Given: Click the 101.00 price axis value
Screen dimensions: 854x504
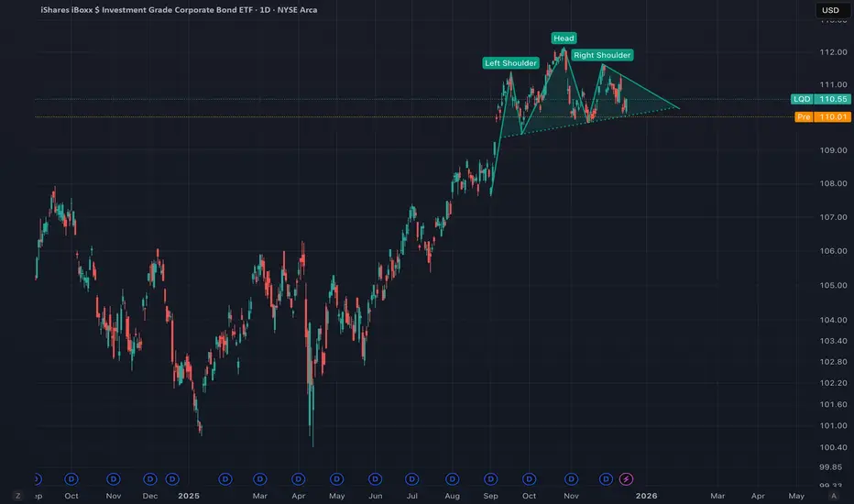Looking at the screenshot, I should (x=834, y=425).
